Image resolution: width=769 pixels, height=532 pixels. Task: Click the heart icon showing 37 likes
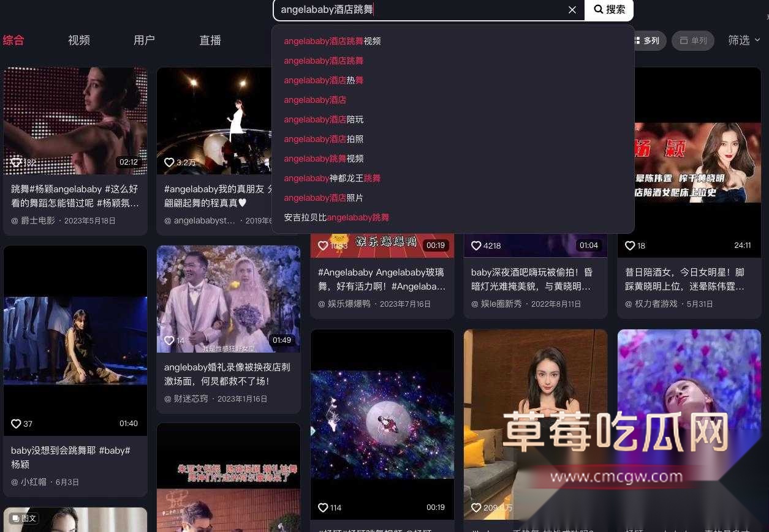coord(17,423)
